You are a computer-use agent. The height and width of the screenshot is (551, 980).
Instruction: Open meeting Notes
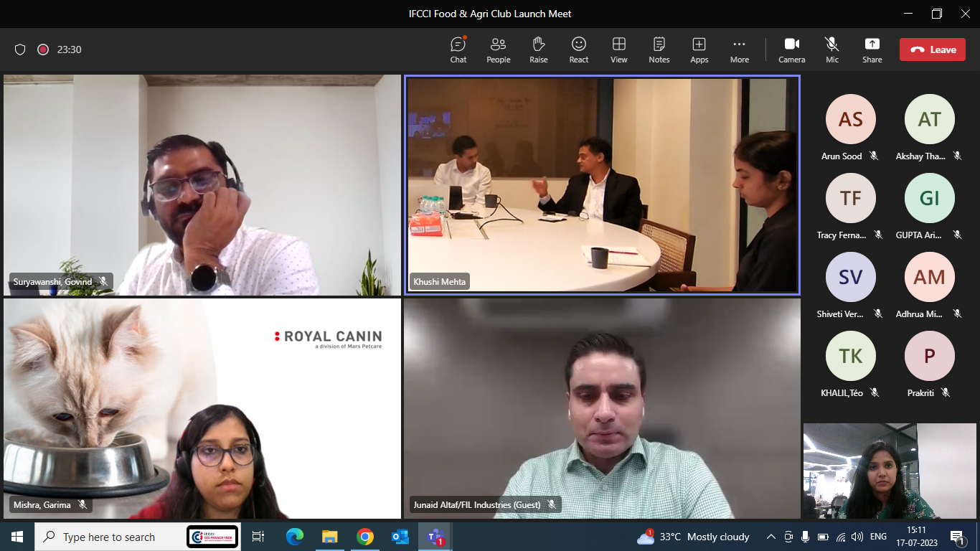tap(659, 50)
